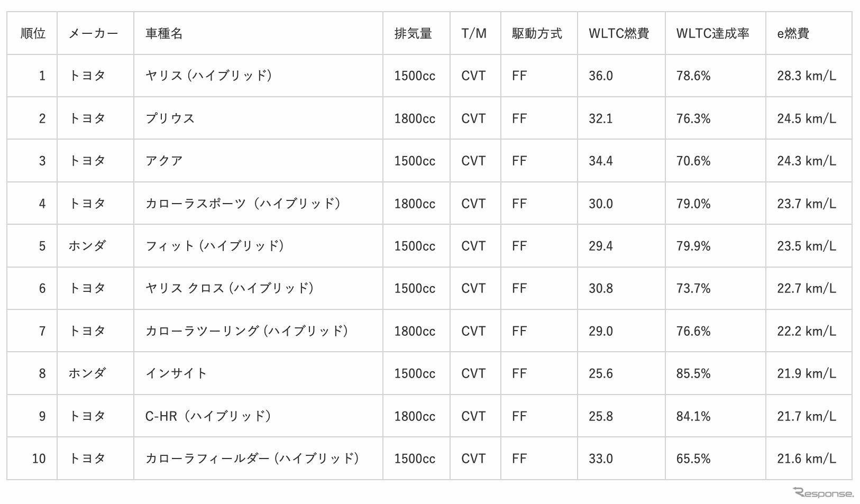Click the WLTC燃費 column header
This screenshot has width=860, height=504.
(x=618, y=33)
